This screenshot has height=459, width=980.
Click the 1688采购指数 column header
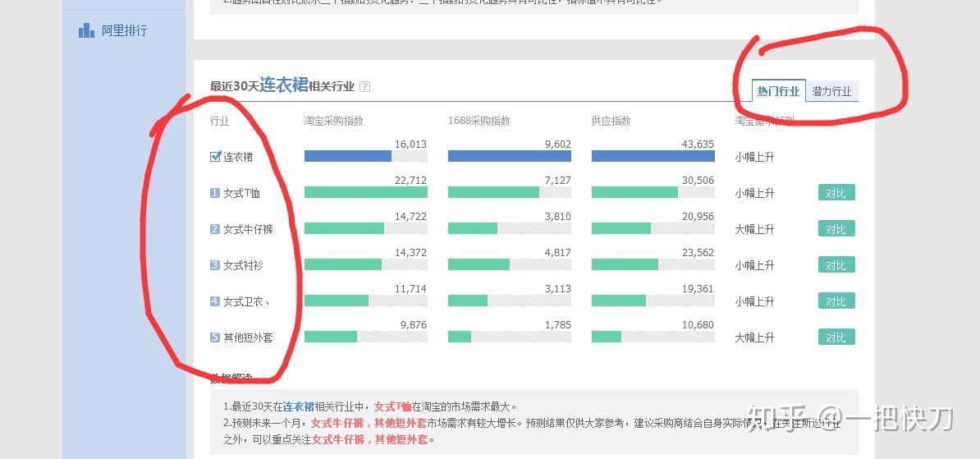pyautogui.click(x=479, y=121)
